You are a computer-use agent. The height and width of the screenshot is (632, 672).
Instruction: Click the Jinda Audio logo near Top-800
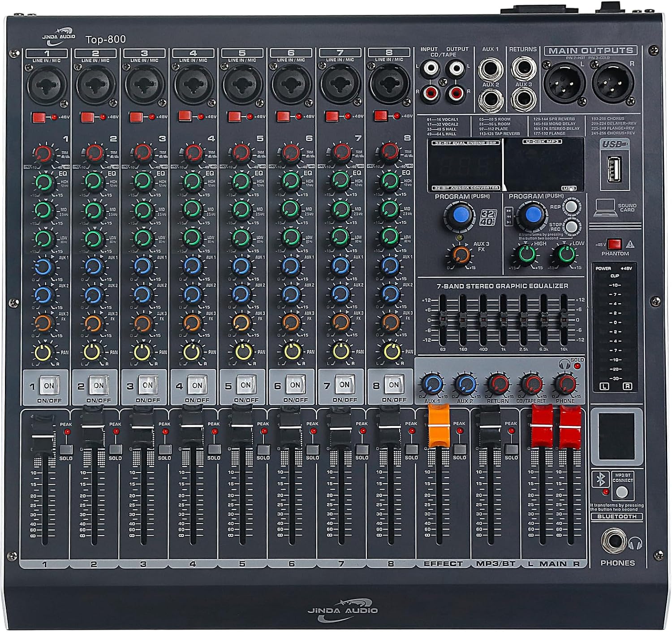58,37
